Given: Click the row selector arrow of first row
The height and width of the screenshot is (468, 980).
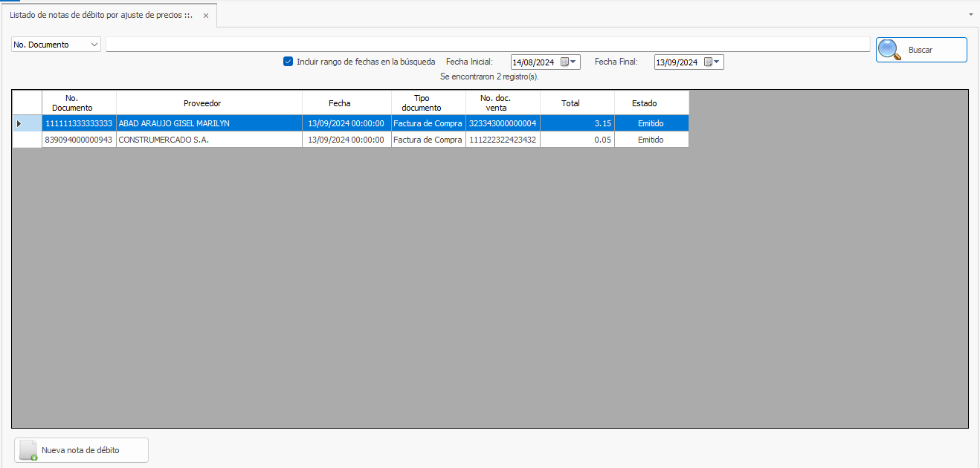Looking at the screenshot, I should pyautogui.click(x=19, y=123).
